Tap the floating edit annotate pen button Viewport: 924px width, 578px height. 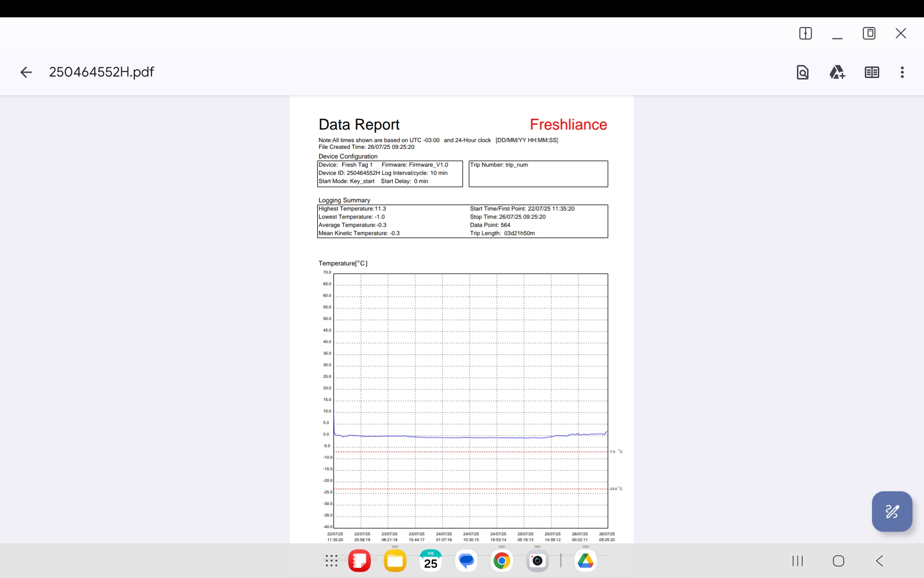892,511
